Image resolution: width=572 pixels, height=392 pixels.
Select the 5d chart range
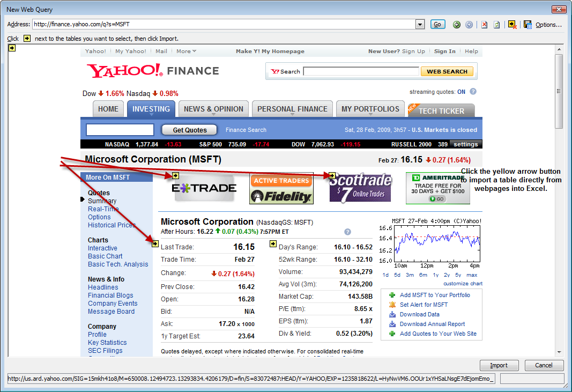coord(397,275)
